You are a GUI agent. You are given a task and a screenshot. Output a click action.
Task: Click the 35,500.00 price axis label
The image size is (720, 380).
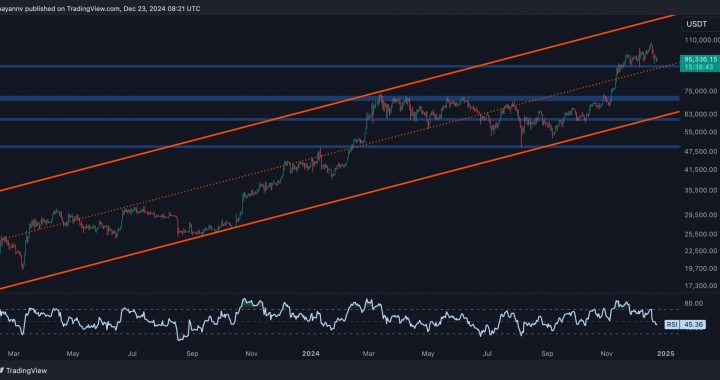700,190
